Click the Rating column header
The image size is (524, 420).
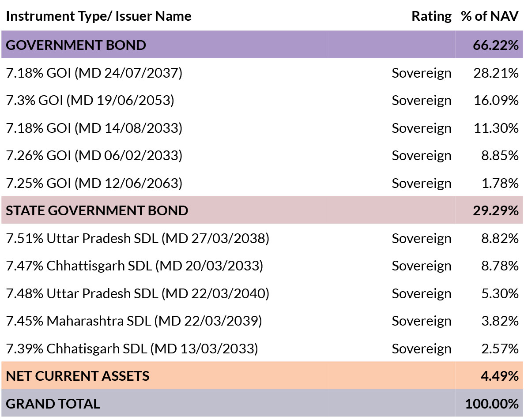click(431, 16)
